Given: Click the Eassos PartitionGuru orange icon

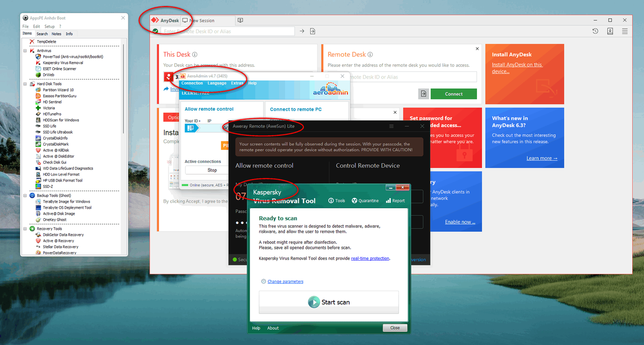Looking at the screenshot, I should pyautogui.click(x=38, y=96).
